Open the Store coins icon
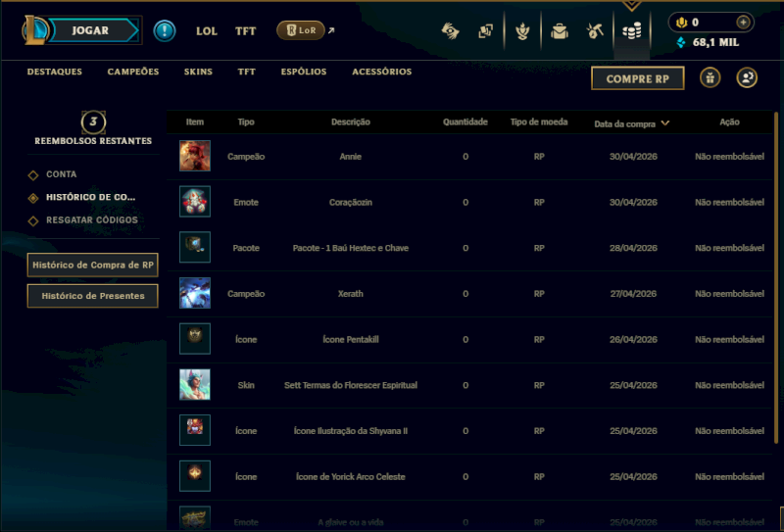This screenshot has height=532, width=784. [x=632, y=31]
